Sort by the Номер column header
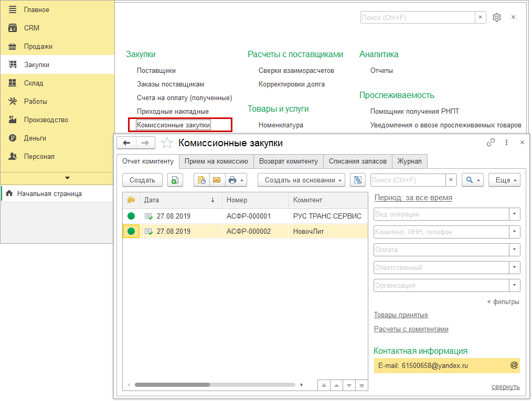Image resolution: width=532 pixels, height=401 pixels. pyautogui.click(x=255, y=200)
